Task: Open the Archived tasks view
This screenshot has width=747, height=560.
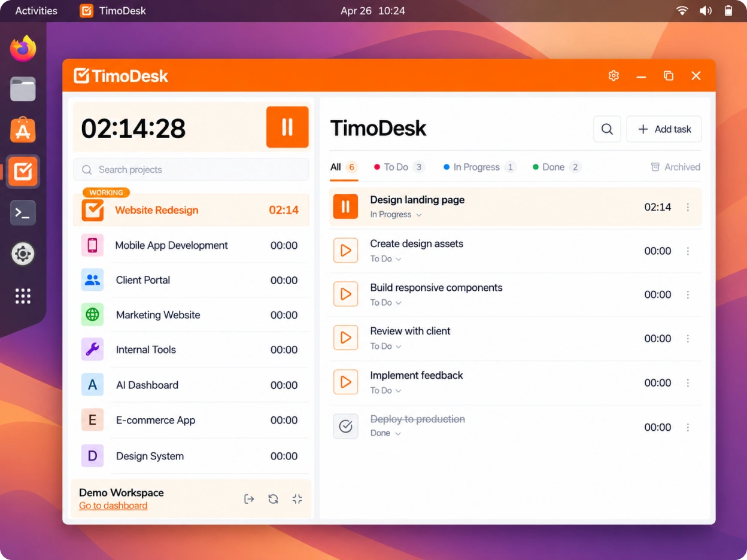Action: click(x=675, y=167)
